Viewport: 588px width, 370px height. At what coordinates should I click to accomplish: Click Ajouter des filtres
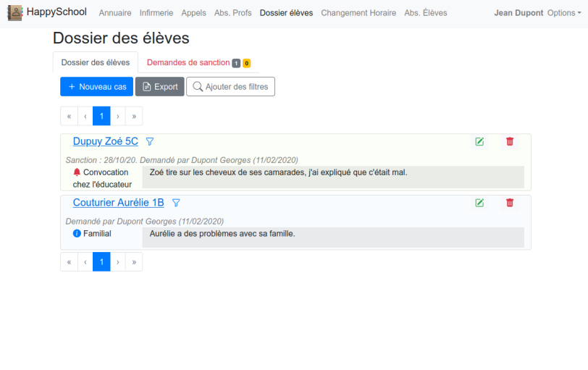coord(230,87)
